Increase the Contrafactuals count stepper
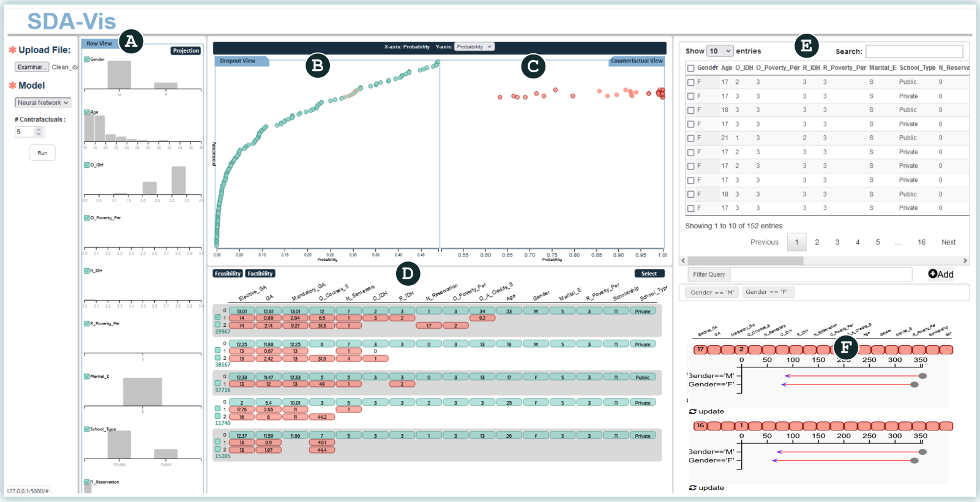Screen dimensions: 980x502 coord(39,129)
